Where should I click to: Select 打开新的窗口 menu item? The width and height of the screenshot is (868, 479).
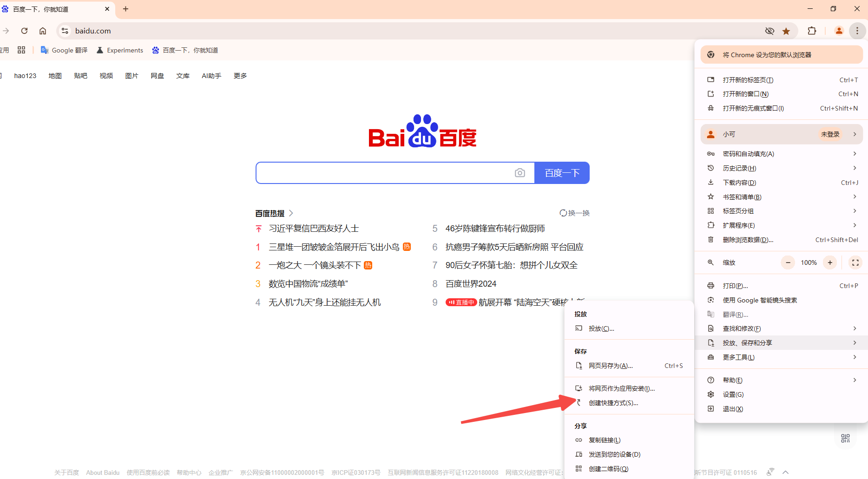(782, 94)
